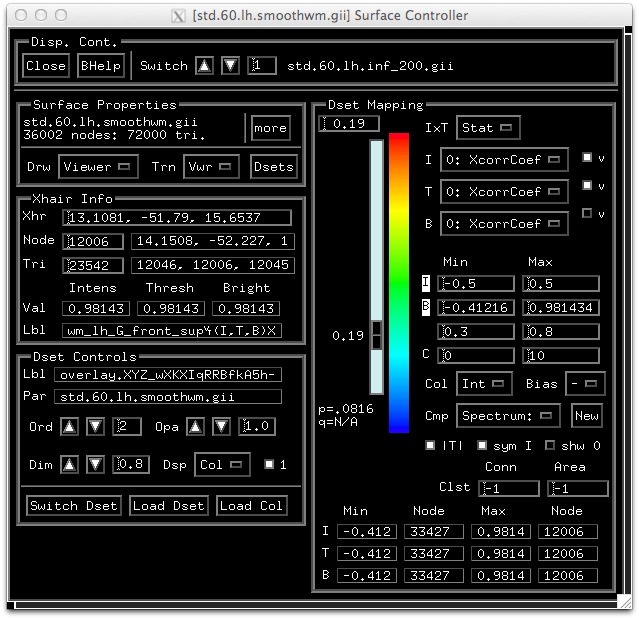Click the Switch surface up arrow
This screenshot has height=619, width=639.
(x=204, y=65)
